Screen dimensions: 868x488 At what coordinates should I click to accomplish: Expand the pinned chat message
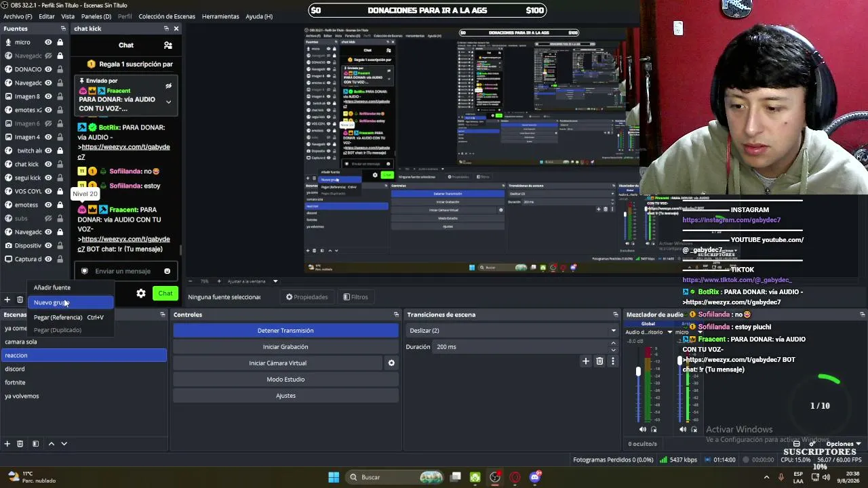pos(168,102)
